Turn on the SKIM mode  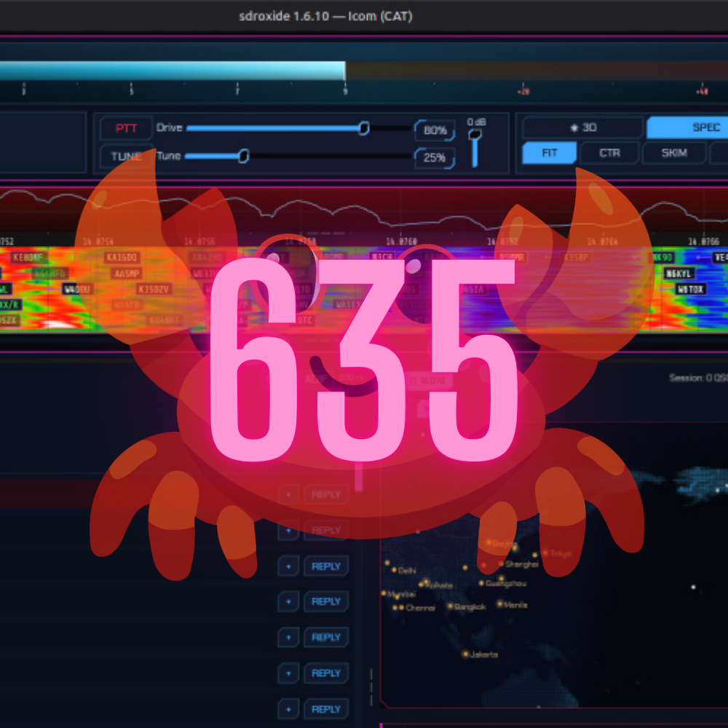[x=674, y=153]
